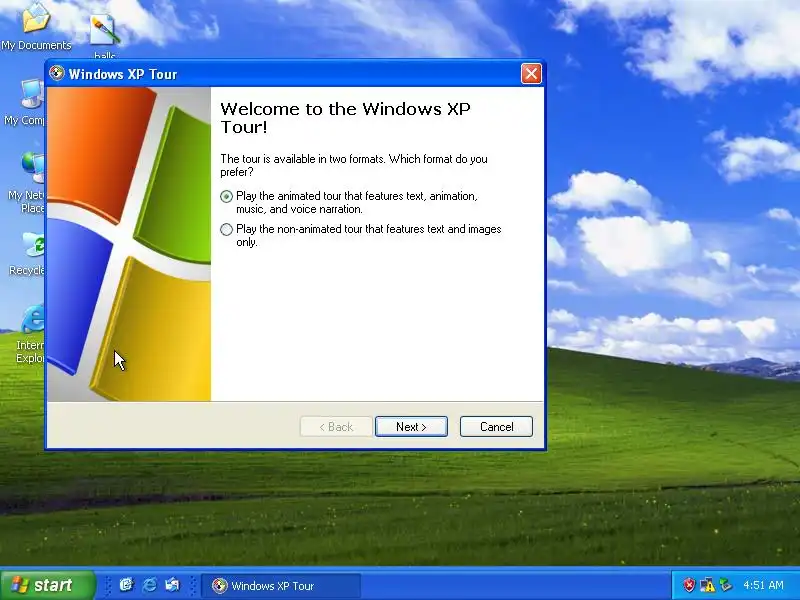Launch Internet Explorer from Quick Launch

149,585
